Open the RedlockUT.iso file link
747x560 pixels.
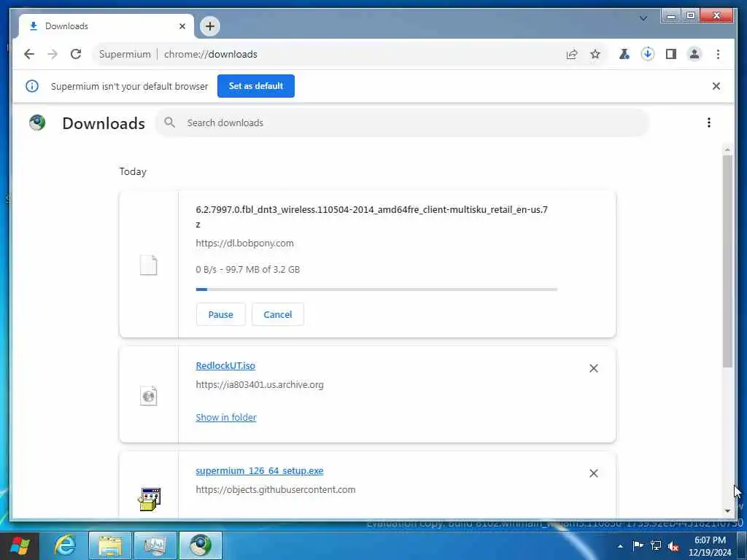(x=225, y=366)
